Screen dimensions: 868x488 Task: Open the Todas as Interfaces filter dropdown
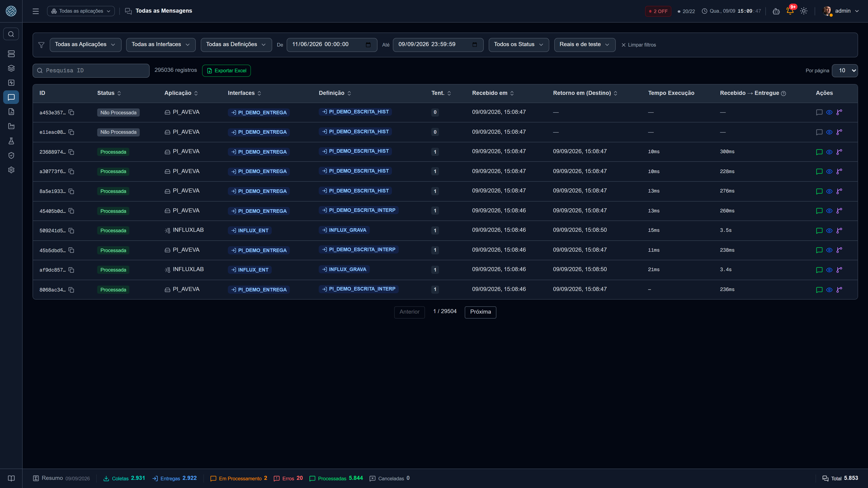pyautogui.click(x=161, y=45)
